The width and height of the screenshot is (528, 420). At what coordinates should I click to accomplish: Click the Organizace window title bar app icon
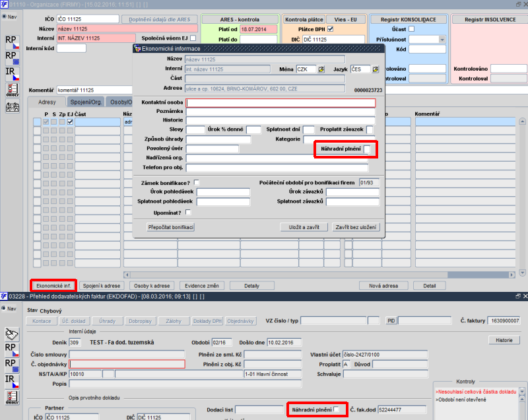tap(4, 5)
